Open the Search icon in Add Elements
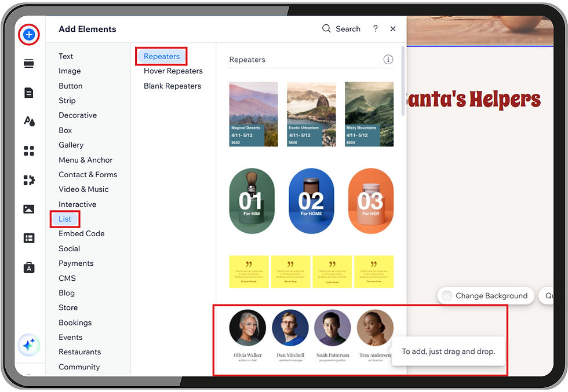Image resolution: width=568 pixels, height=392 pixels. click(x=326, y=28)
